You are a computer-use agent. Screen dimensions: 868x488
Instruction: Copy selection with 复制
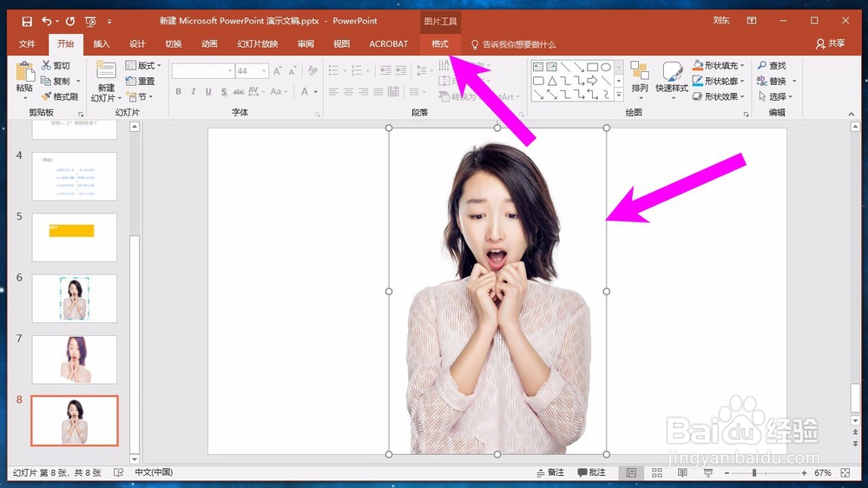click(x=56, y=81)
